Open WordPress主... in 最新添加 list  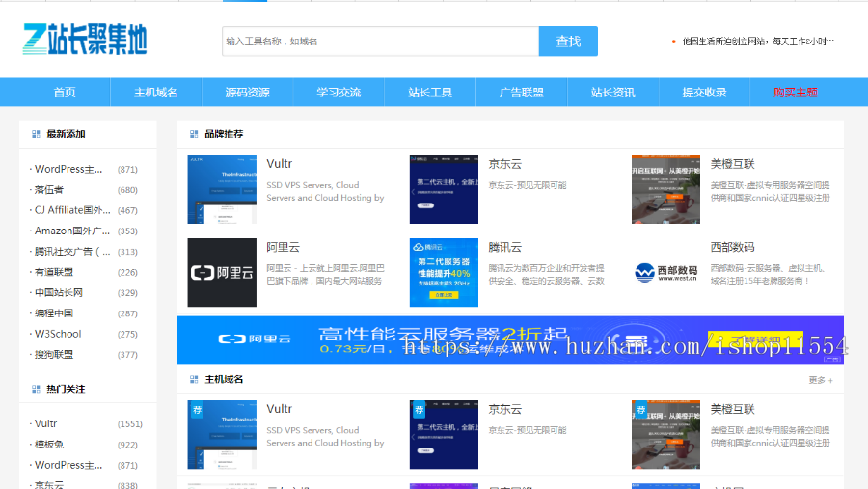point(68,169)
